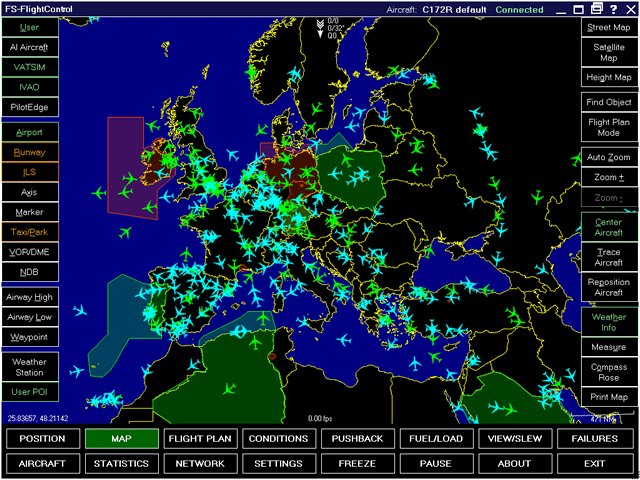
Task: Enable the Airway High layer
Action: click(29, 297)
